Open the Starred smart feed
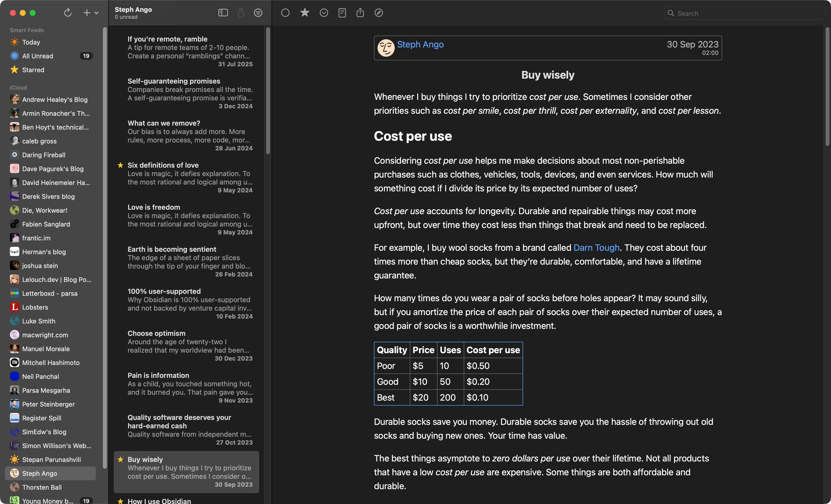 (x=33, y=70)
